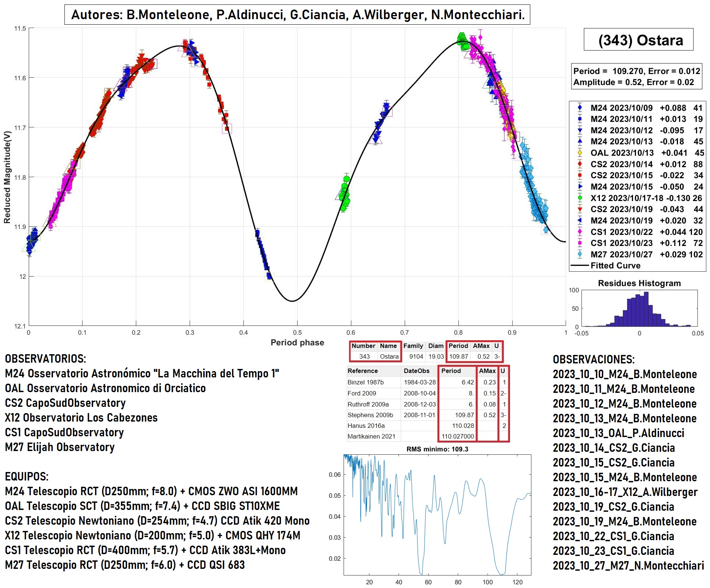This screenshot has width=710, height=588.
Task: Click observation 2023_10_22_CS1_G.Ciancia
Action: tap(614, 536)
